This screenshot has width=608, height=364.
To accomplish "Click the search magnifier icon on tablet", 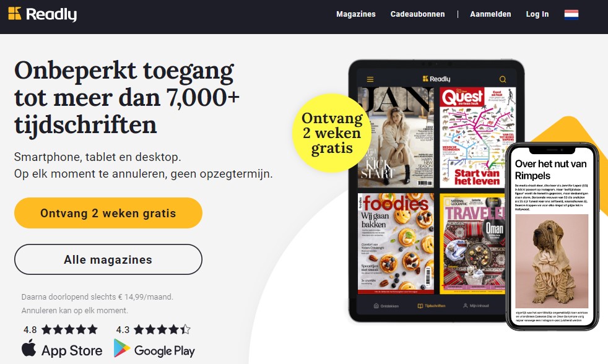I will (503, 79).
